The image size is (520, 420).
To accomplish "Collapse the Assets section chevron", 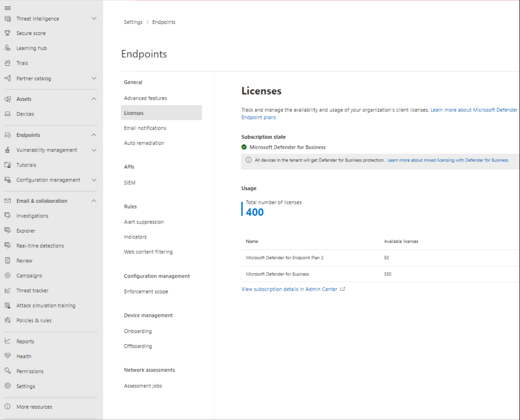I will (x=94, y=99).
